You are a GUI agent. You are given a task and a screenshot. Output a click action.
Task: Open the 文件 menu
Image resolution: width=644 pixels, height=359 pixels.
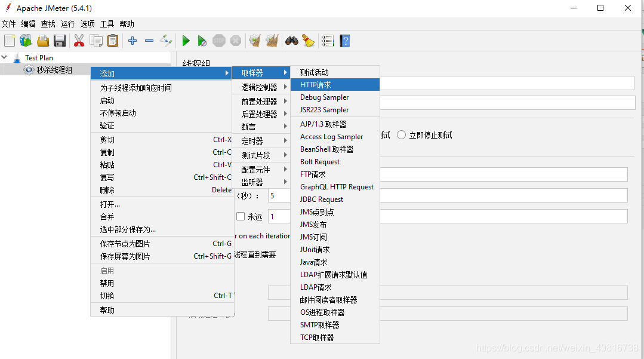[x=8, y=24]
